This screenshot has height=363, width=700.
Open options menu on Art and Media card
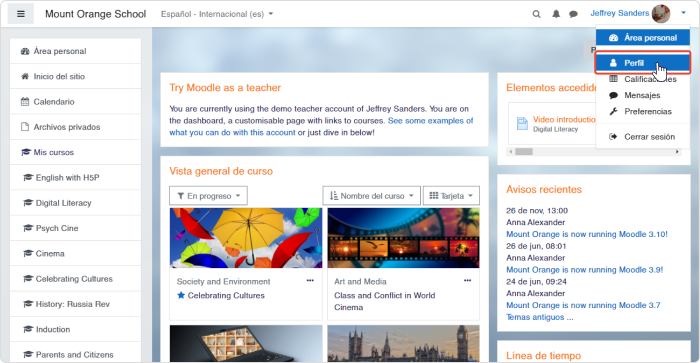467,281
